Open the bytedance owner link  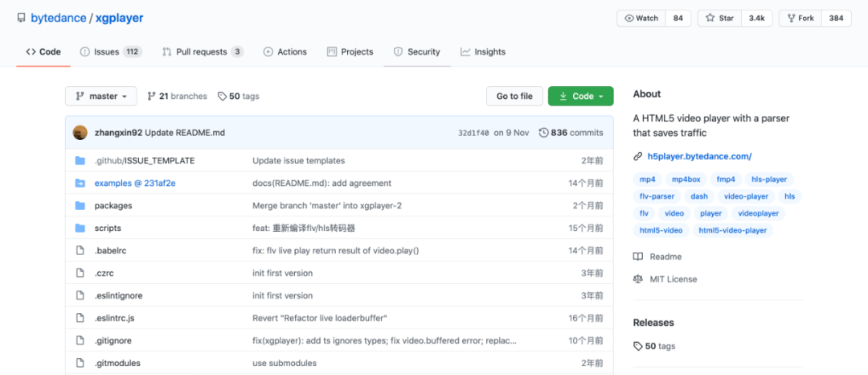pos(58,18)
